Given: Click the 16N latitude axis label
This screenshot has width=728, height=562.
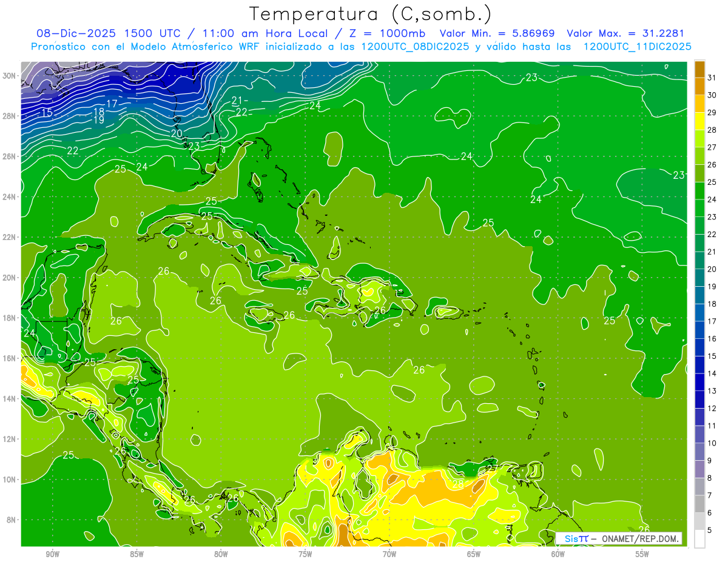Looking at the screenshot, I should pos(10,358).
